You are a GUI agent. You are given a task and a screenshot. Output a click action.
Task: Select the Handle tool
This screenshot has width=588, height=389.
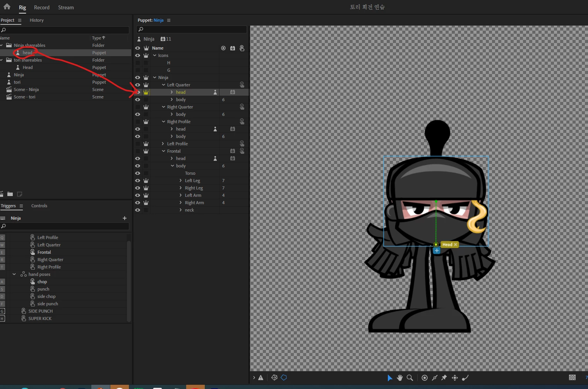click(x=425, y=378)
